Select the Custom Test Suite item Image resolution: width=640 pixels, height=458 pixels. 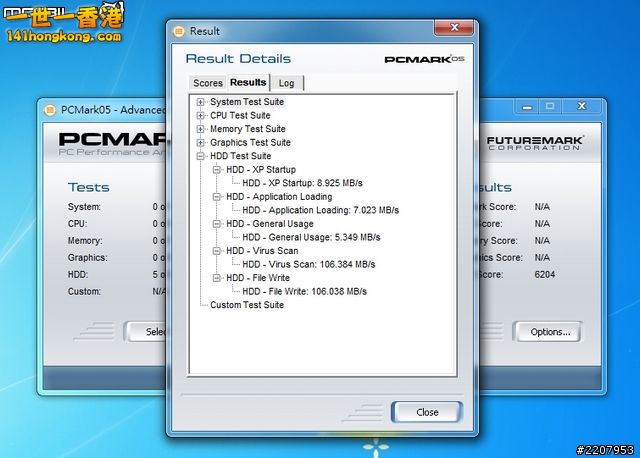(x=246, y=305)
